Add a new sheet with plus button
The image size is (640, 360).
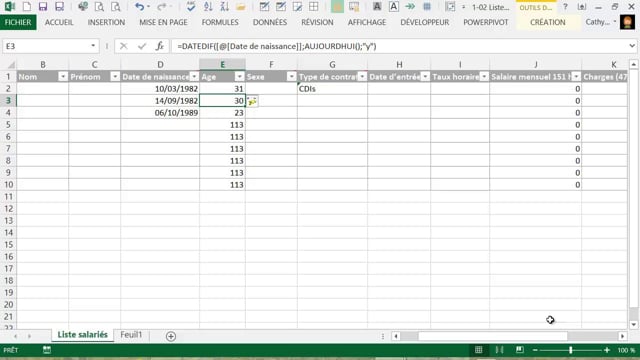tap(171, 336)
